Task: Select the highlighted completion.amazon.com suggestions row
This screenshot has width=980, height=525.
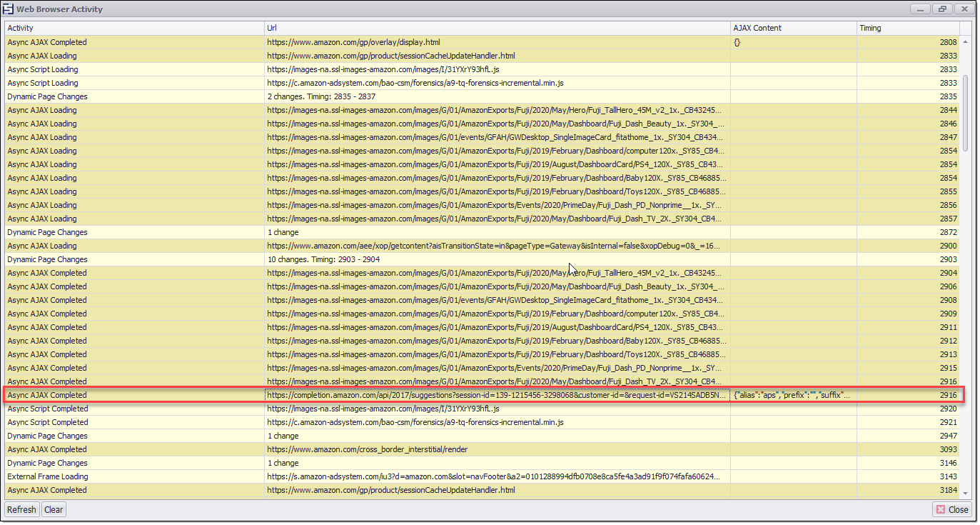Action: (428, 394)
